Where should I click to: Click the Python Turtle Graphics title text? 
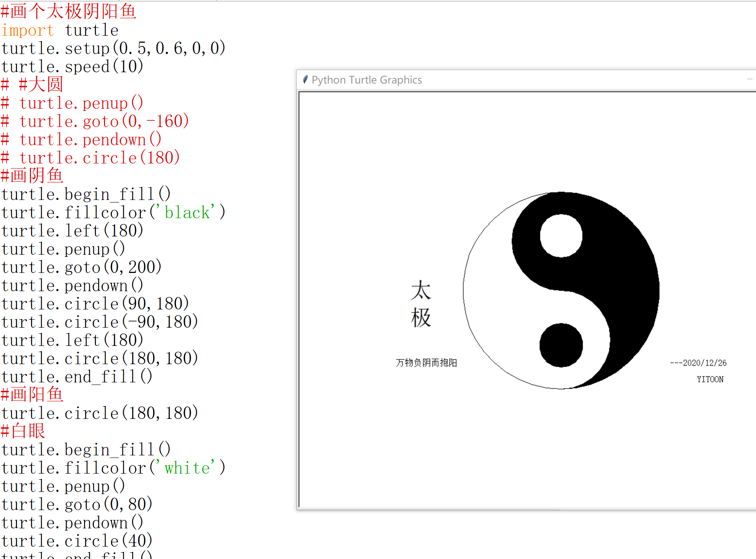click(366, 80)
